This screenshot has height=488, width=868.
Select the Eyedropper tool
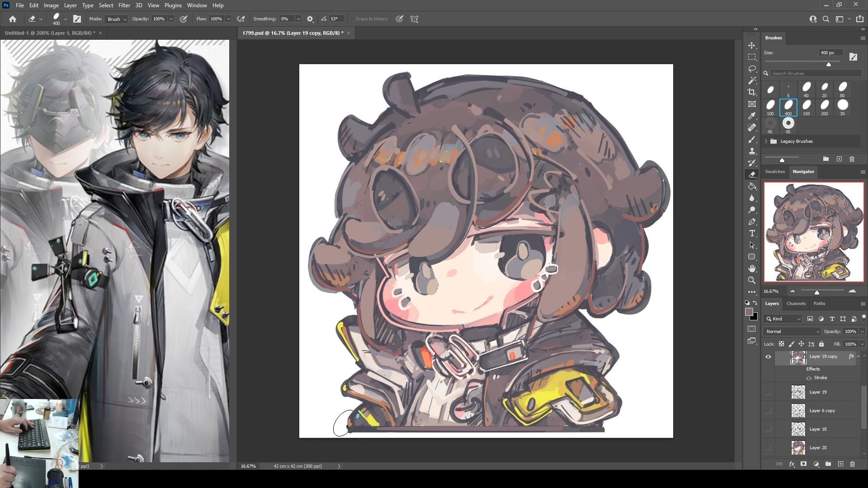click(752, 116)
